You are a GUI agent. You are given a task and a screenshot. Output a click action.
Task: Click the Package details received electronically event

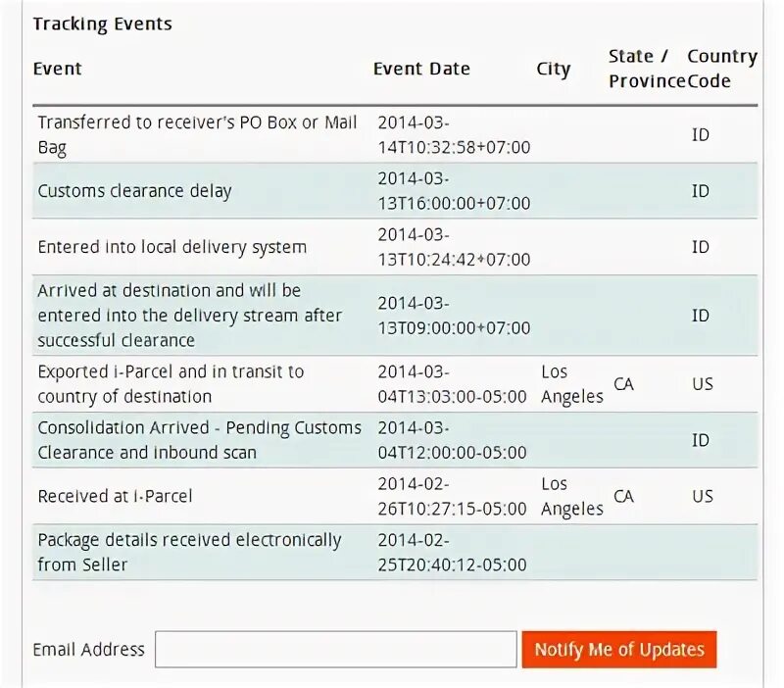coord(189,552)
